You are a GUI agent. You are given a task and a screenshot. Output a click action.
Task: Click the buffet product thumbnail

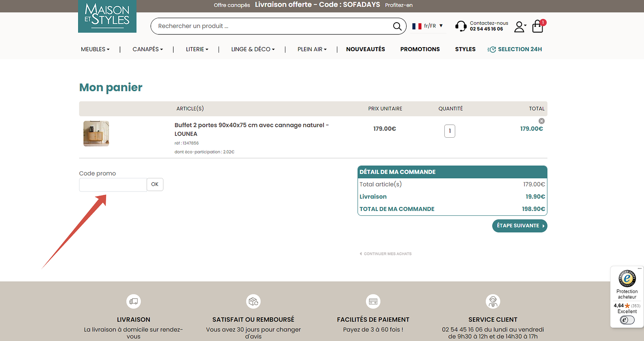(96, 134)
